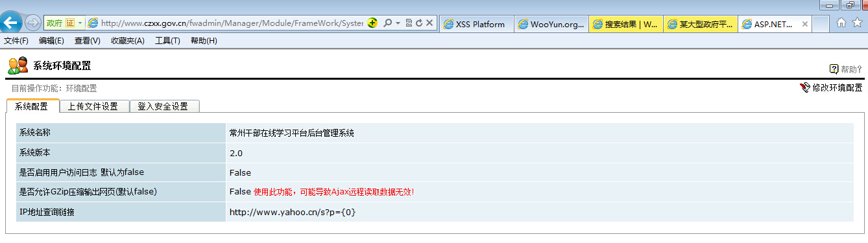The width and height of the screenshot is (868, 243).
Task: Click the 系统版本 row label
Action: 35,153
